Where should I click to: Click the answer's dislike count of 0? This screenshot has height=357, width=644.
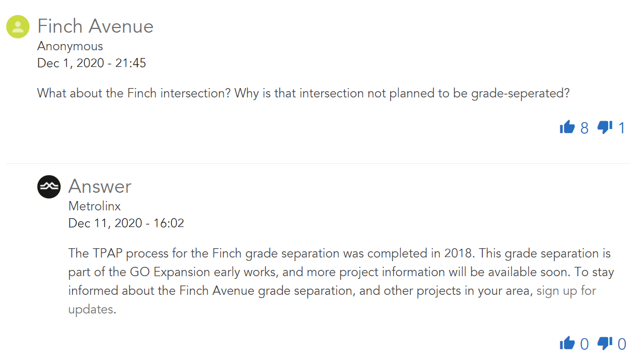(622, 344)
